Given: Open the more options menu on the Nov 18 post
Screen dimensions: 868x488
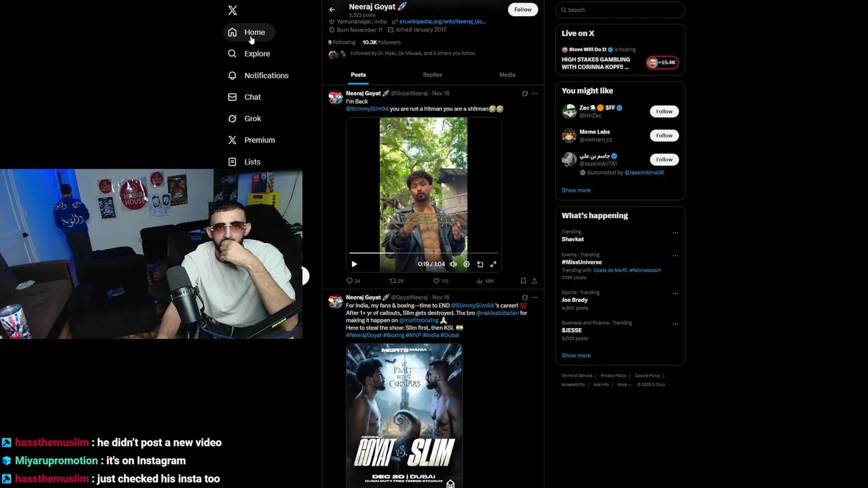Looking at the screenshot, I should coord(534,94).
